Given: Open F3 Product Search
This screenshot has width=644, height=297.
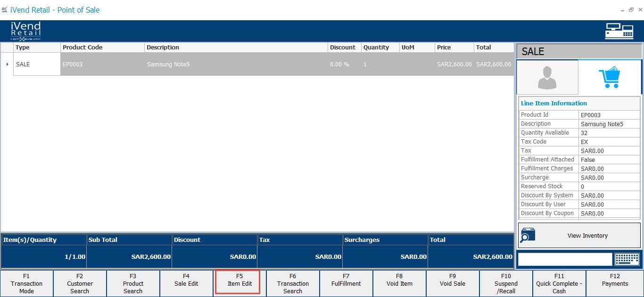Looking at the screenshot, I should (133, 283).
